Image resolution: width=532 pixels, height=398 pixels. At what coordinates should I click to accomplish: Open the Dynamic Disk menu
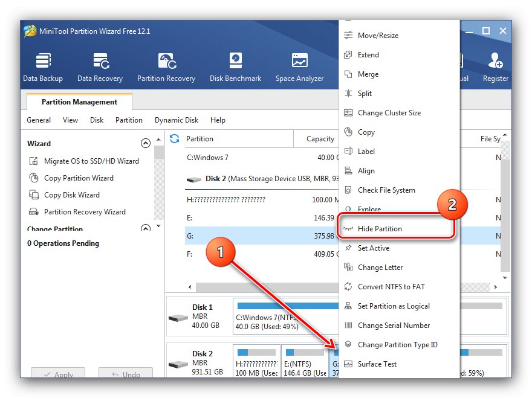(177, 120)
